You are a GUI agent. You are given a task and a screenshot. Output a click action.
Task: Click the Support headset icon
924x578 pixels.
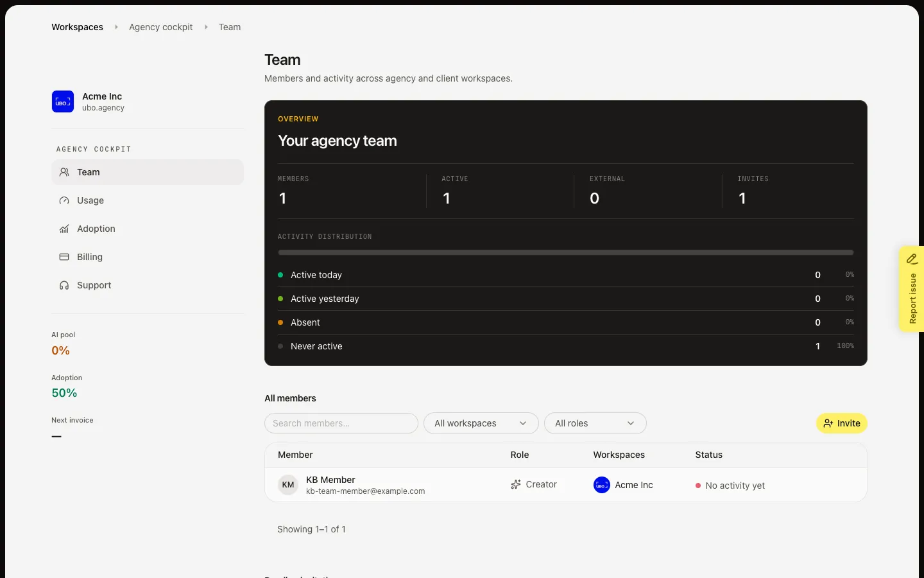click(64, 285)
